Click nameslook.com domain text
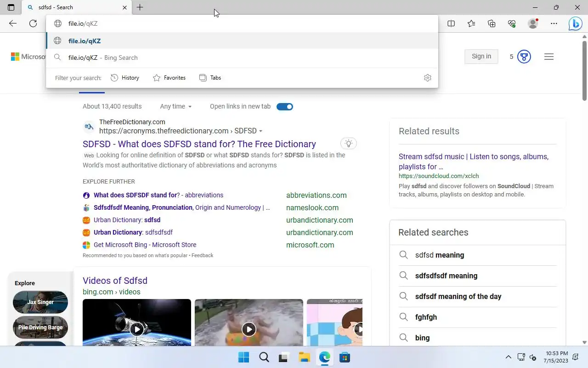 click(x=312, y=207)
